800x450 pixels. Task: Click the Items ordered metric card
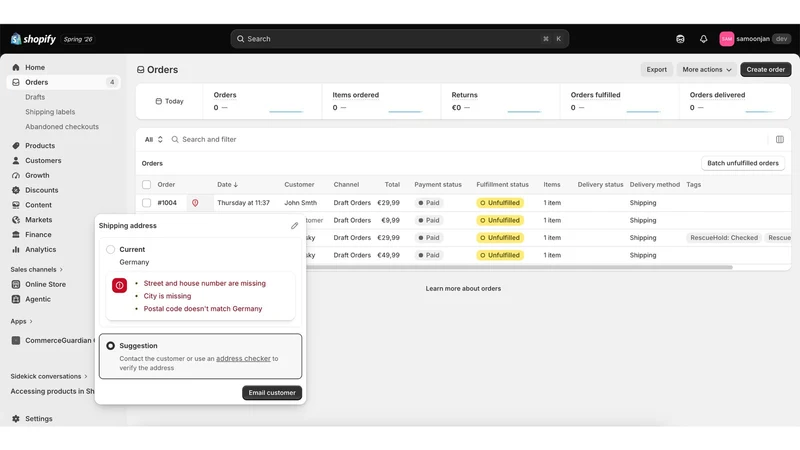point(381,101)
